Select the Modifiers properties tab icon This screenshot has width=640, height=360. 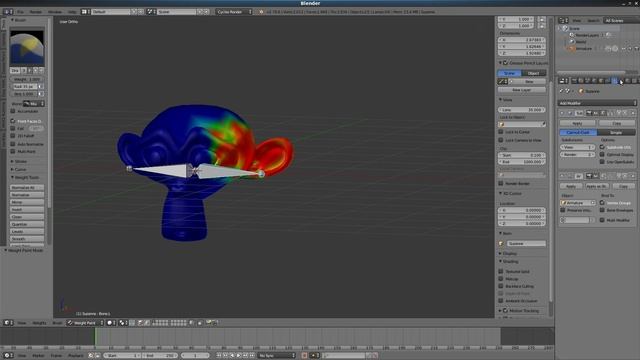click(x=615, y=81)
